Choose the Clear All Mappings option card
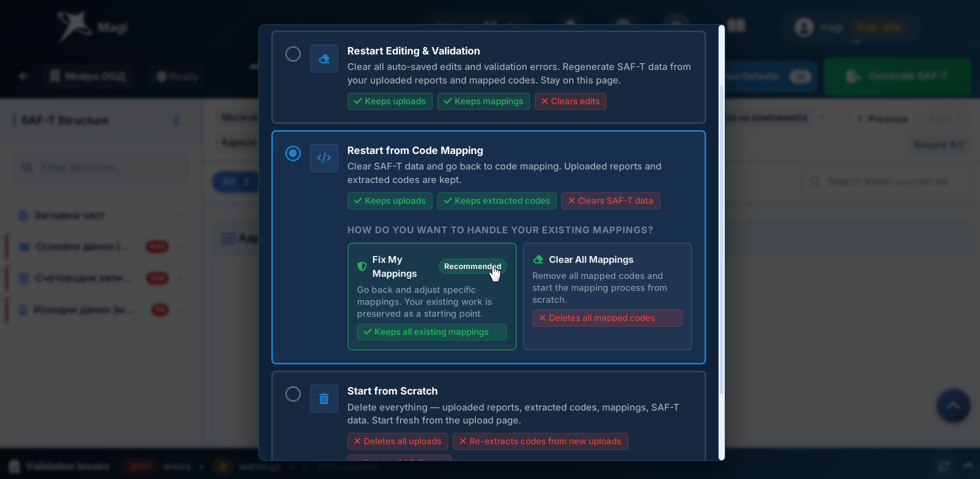980x479 pixels. pos(608,297)
